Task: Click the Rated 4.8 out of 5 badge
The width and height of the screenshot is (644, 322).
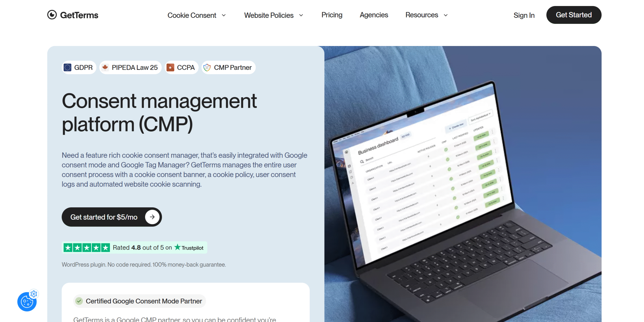Action: tap(134, 248)
